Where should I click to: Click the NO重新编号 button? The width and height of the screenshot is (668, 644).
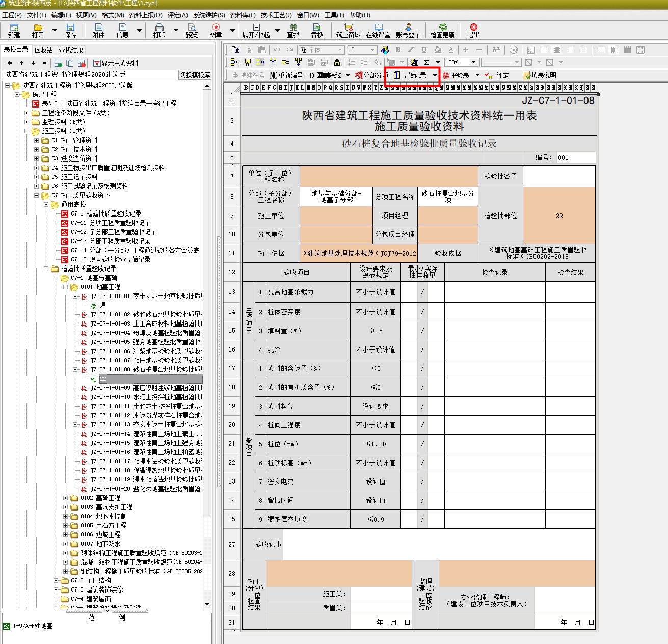coord(286,75)
